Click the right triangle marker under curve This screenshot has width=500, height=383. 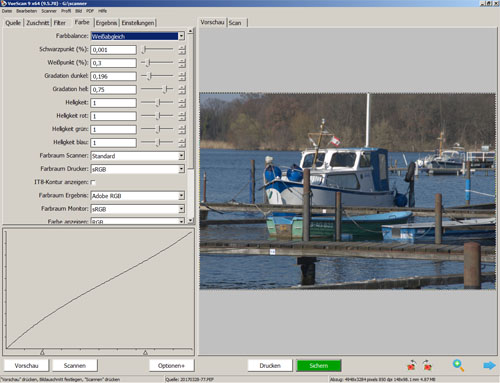click(x=145, y=352)
